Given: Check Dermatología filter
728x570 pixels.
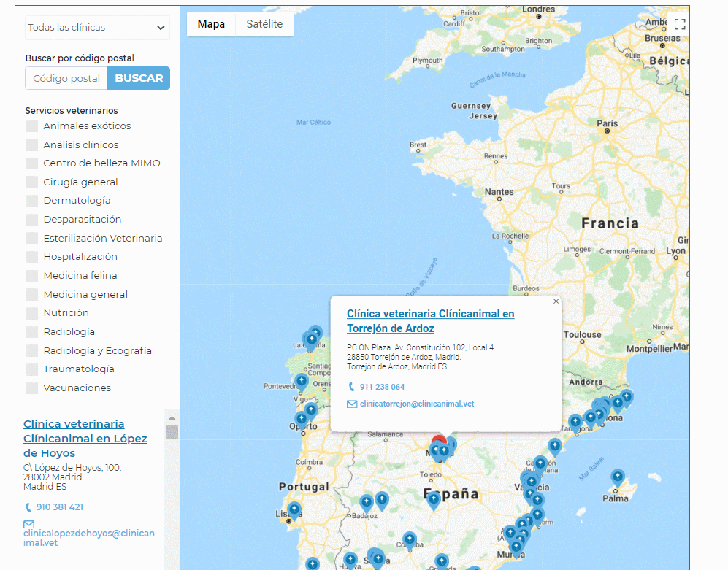Looking at the screenshot, I should (x=32, y=201).
